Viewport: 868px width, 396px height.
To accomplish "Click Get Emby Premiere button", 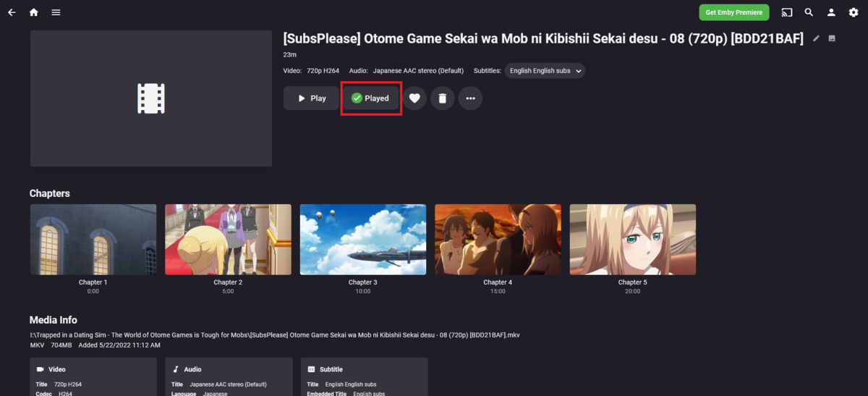I will (x=734, y=12).
